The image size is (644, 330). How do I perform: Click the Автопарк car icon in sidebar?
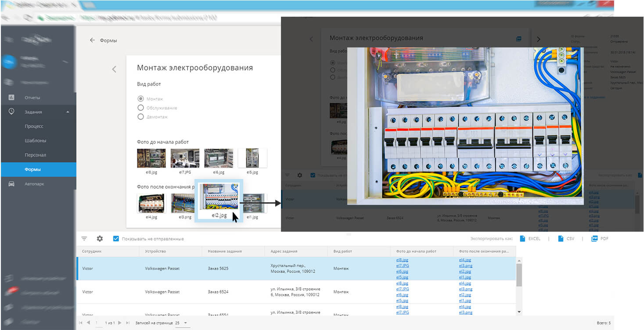[11, 184]
